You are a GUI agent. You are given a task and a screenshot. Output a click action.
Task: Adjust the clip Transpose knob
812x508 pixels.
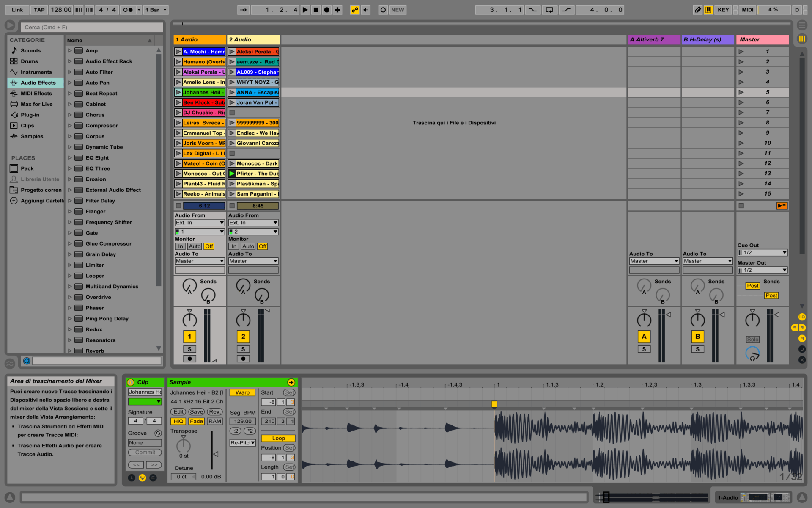[x=184, y=445]
